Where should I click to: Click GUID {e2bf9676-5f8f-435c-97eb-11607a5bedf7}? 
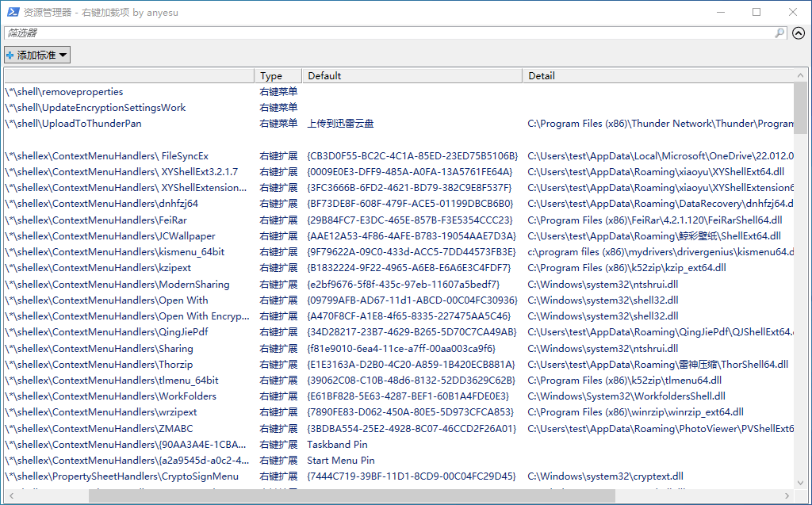pyautogui.click(x=404, y=285)
